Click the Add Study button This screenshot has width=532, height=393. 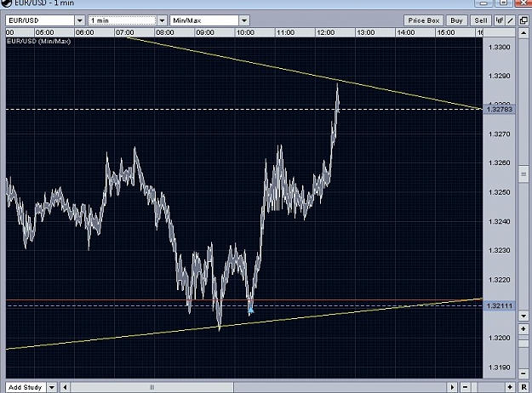point(26,387)
